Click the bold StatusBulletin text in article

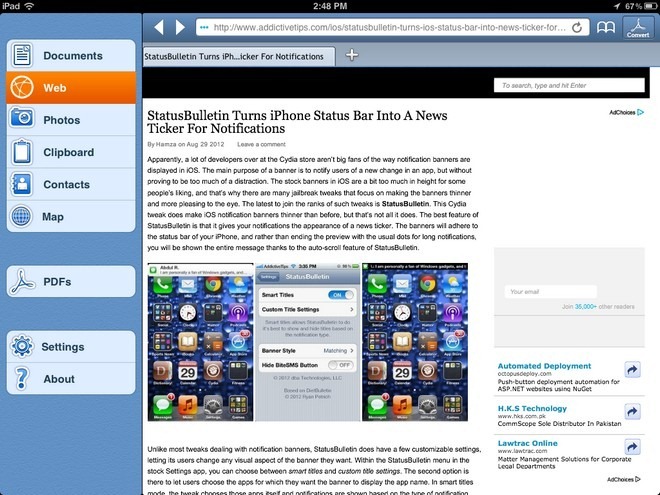pos(405,204)
